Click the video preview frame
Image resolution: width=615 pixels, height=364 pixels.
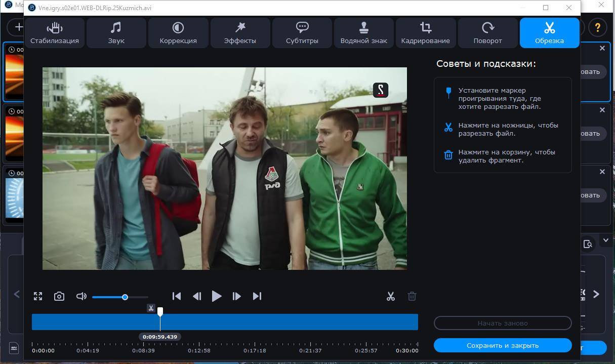click(225, 169)
